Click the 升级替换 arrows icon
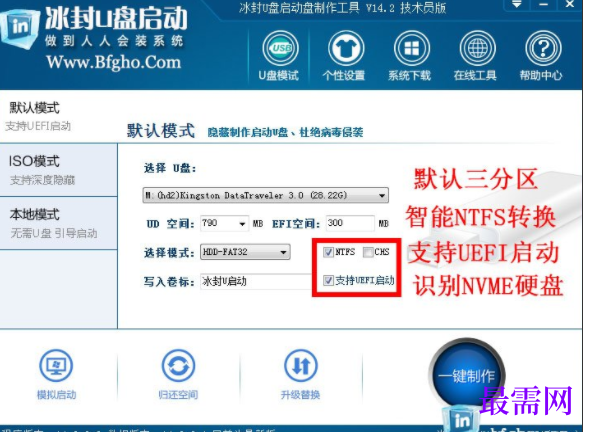 [300, 365]
